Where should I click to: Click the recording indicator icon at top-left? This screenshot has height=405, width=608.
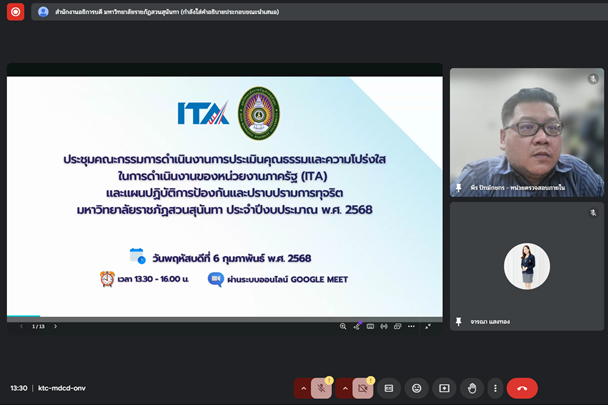click(x=15, y=12)
